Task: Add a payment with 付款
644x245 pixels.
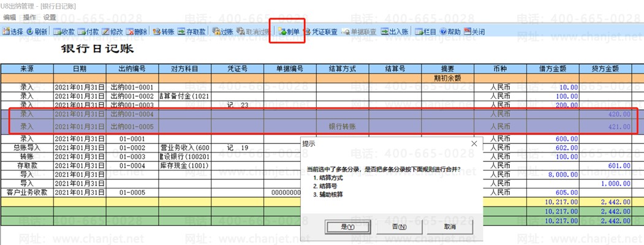Action: click(88, 32)
